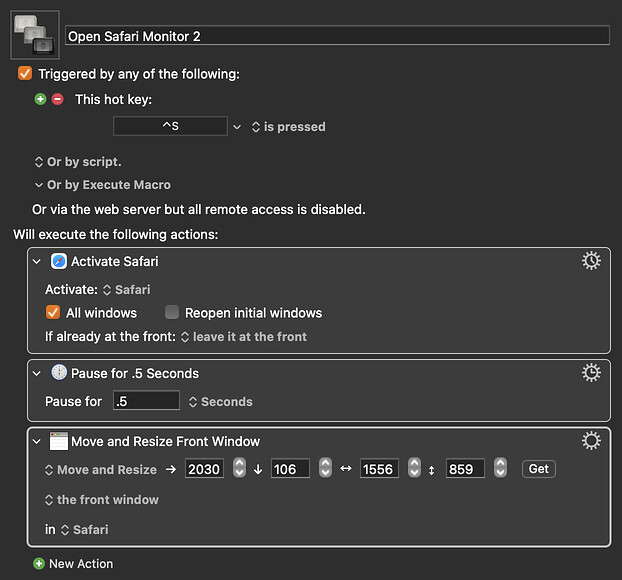Image resolution: width=622 pixels, height=580 pixels.
Task: Step the 859 height value
Action: pos(500,467)
